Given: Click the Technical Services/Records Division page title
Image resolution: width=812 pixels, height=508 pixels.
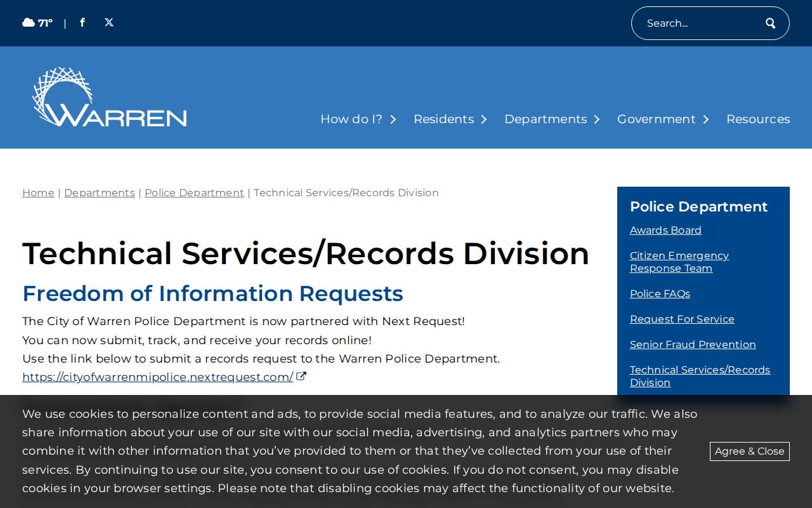Looking at the screenshot, I should [x=306, y=253].
